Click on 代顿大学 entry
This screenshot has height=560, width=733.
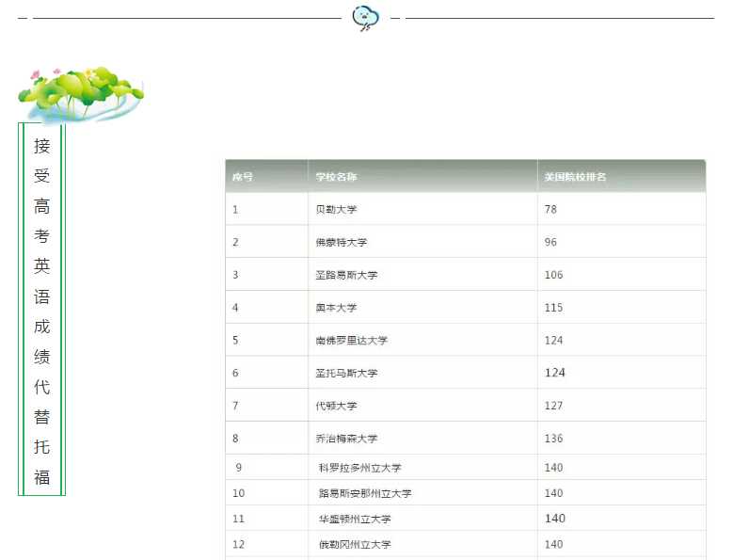pyautogui.click(x=336, y=406)
